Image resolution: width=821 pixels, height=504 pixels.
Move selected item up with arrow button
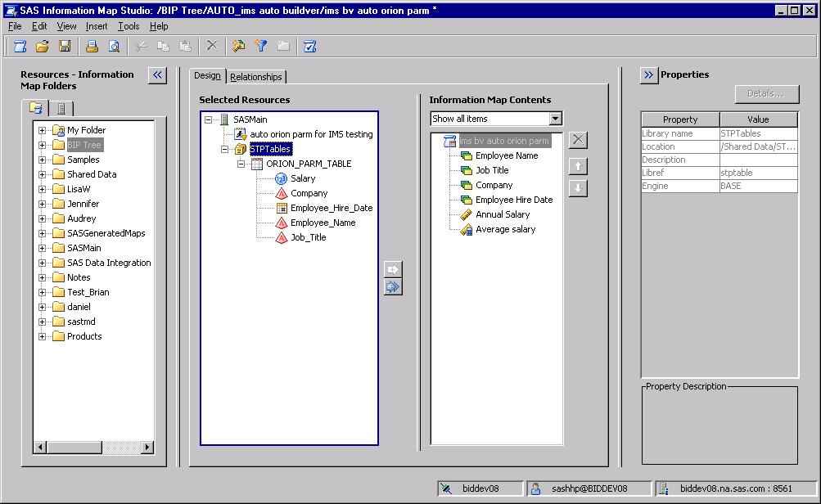pos(578,166)
